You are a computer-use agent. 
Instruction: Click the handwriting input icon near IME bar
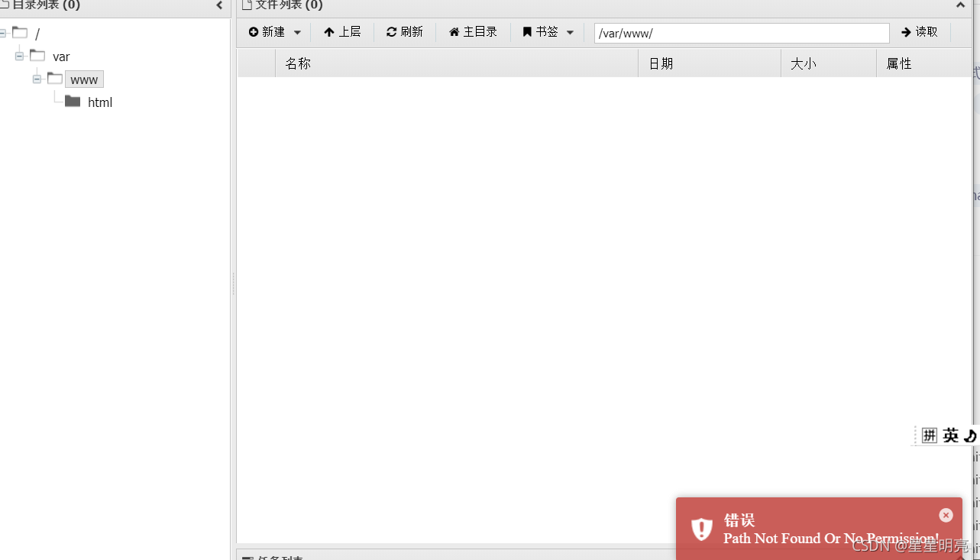(x=969, y=435)
